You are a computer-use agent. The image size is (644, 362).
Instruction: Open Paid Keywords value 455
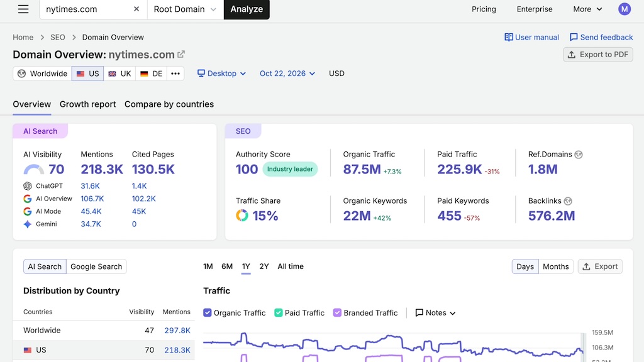(x=449, y=216)
